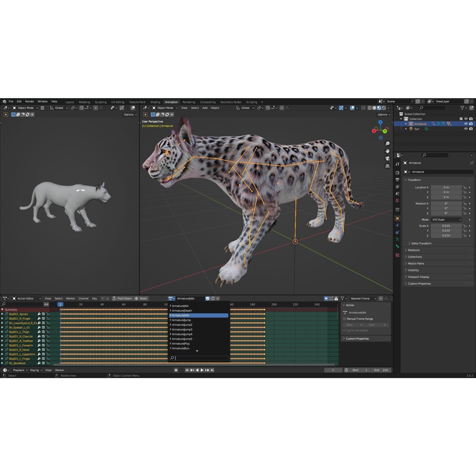Toggle the Fake User shield for Armature|Idle
Screen dimensions: 476x476
tap(208, 298)
